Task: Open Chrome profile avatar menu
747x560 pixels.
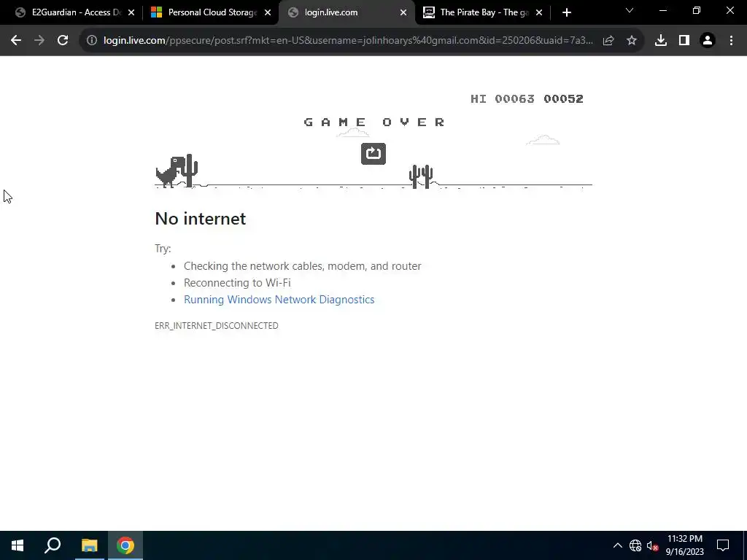Action: (708, 41)
